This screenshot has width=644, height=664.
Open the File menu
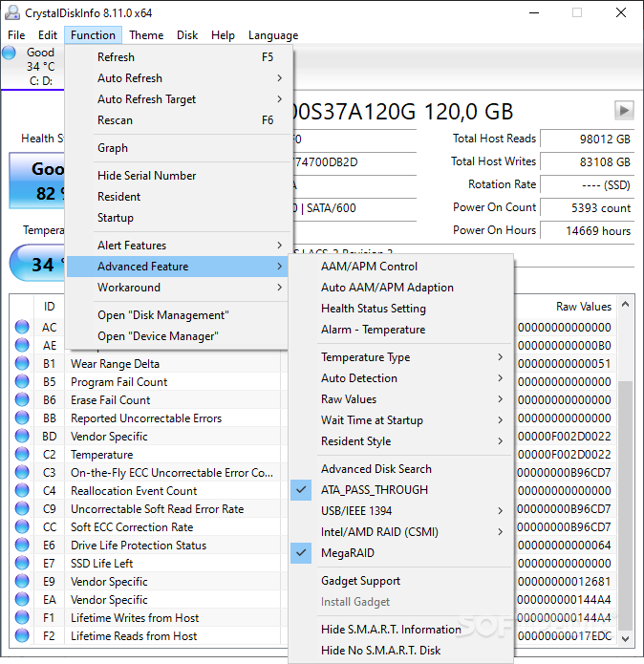(x=16, y=35)
